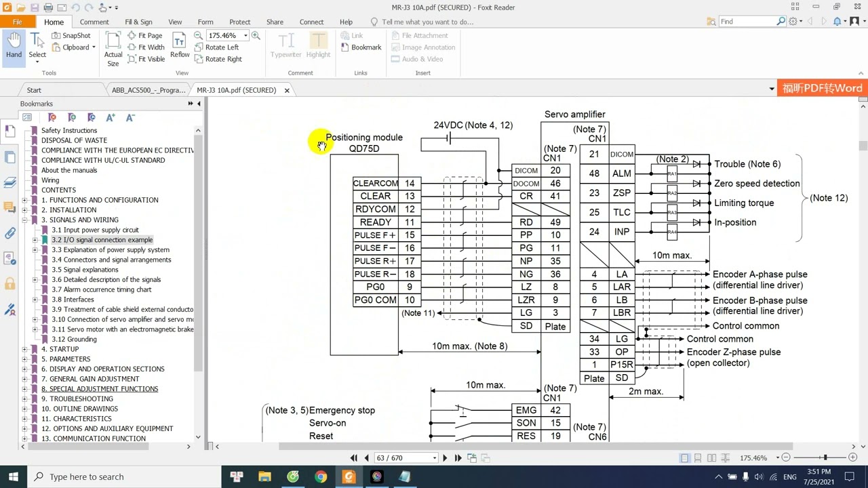Image resolution: width=868 pixels, height=488 pixels.
Task: Open the File menu
Action: (x=18, y=22)
